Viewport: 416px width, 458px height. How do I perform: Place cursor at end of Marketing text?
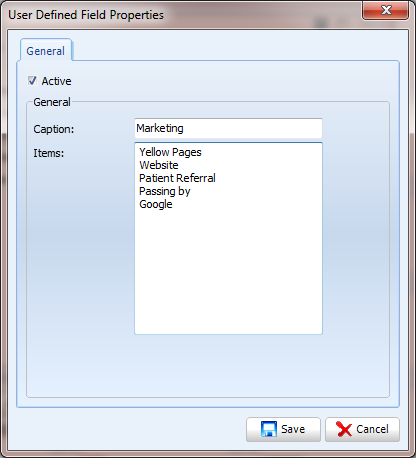(184, 128)
